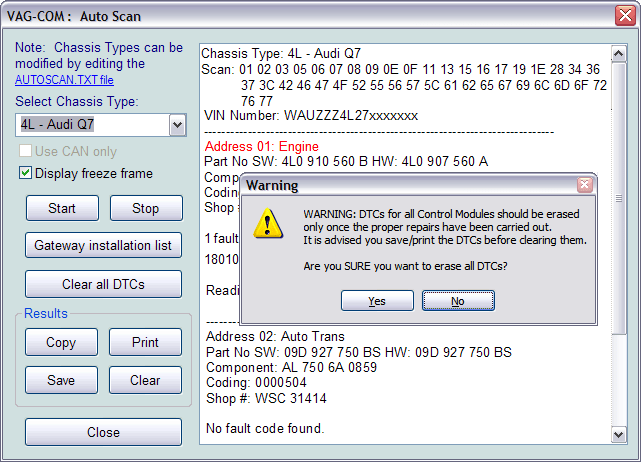Click the 'Select Chassis Type:' label
641x462 pixels.
[x=77, y=101]
